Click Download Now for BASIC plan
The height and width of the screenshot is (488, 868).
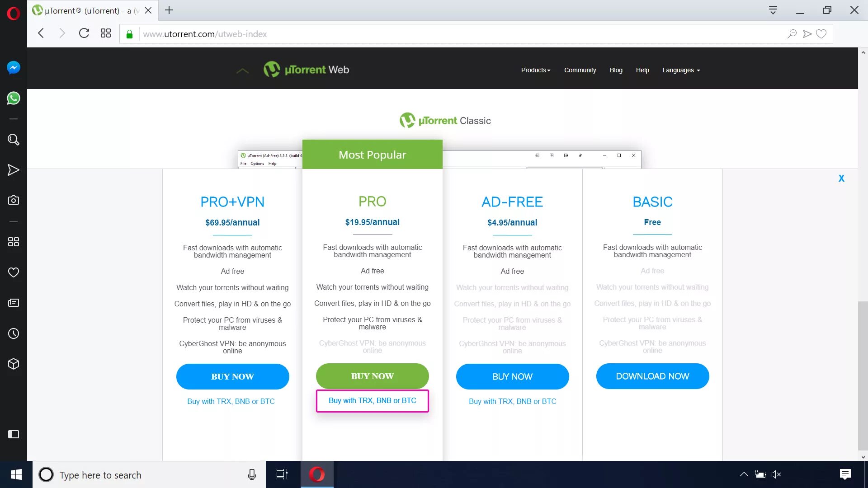652,376
